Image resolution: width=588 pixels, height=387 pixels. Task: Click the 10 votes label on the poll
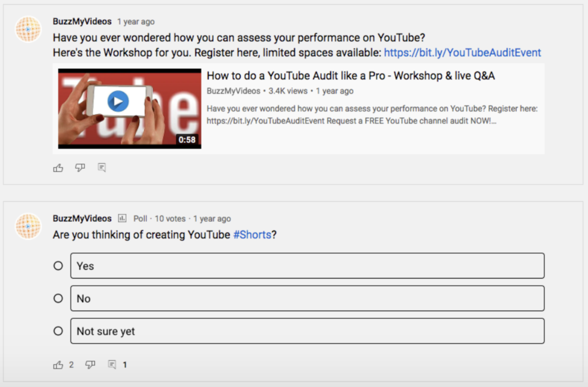169,218
